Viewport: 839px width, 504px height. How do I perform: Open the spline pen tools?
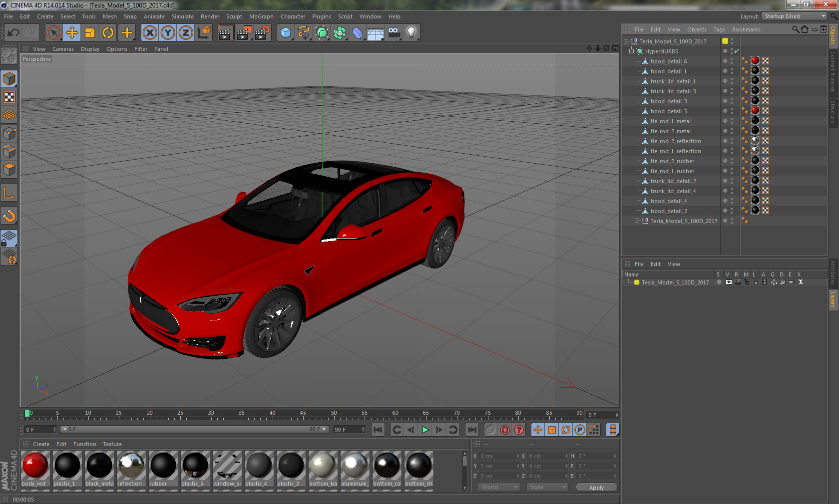click(x=304, y=33)
